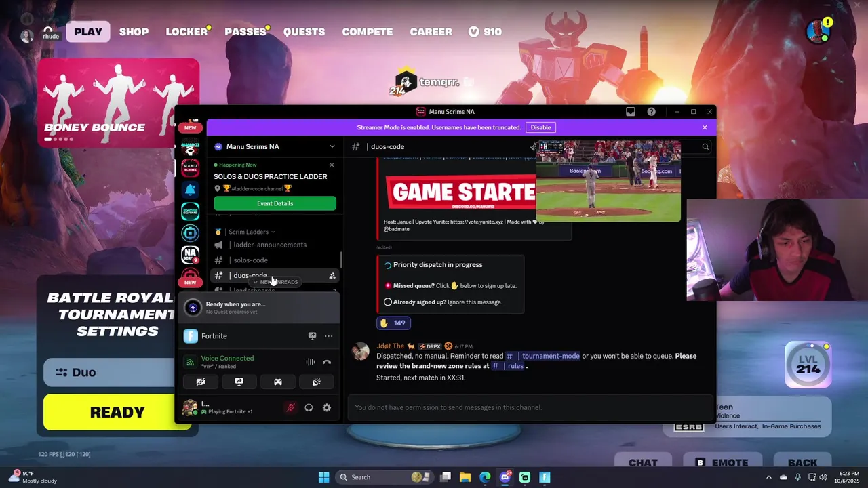Follow the tournament-mode channel link
868x488 pixels.
[542, 356]
